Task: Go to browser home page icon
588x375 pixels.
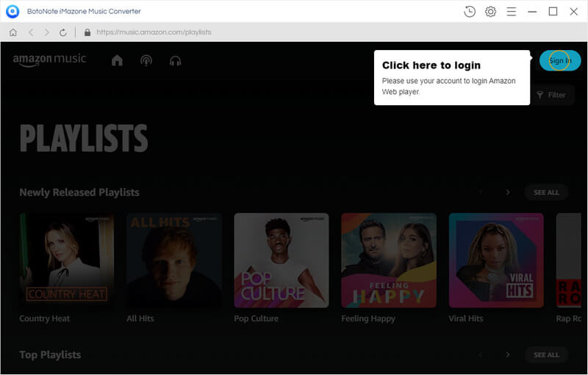Action: 13,32
